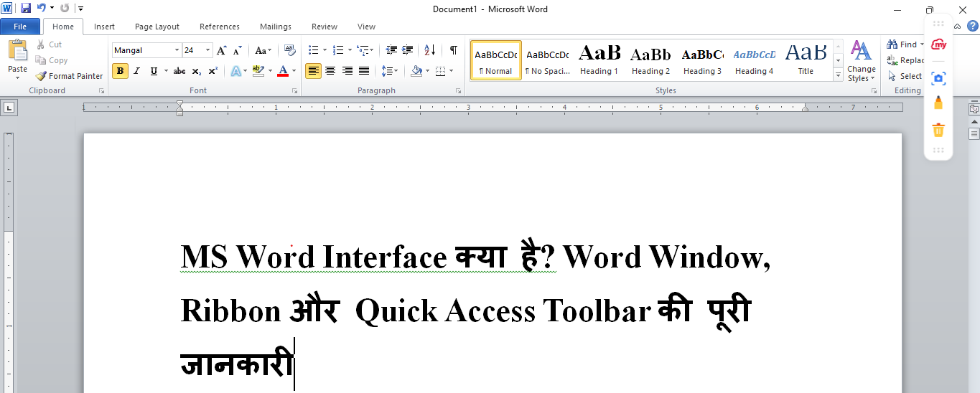The width and height of the screenshot is (980, 393).
Task: Click the Grow Font icon
Action: pos(222,50)
